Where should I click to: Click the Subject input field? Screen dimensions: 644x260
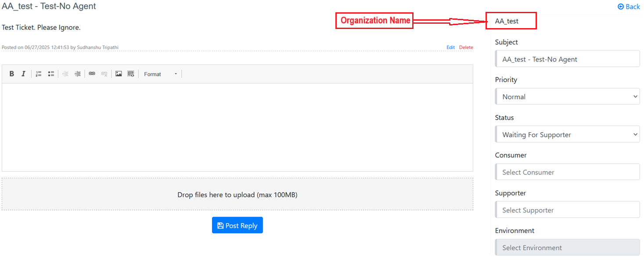567,59
